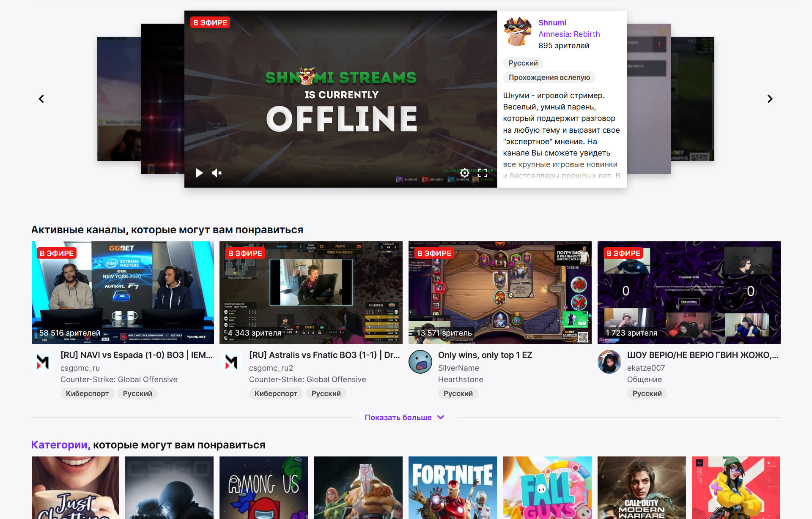Open the Shnumi channel link
Screen dimensions: 812x519
pyautogui.click(x=552, y=23)
